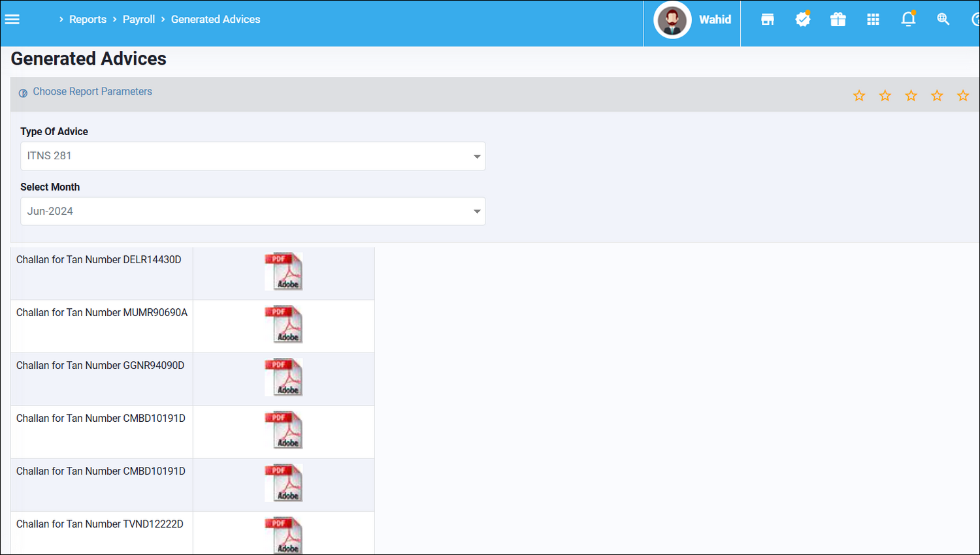Click the gift box icon
Viewport: 980px width, 555px height.
tap(838, 20)
